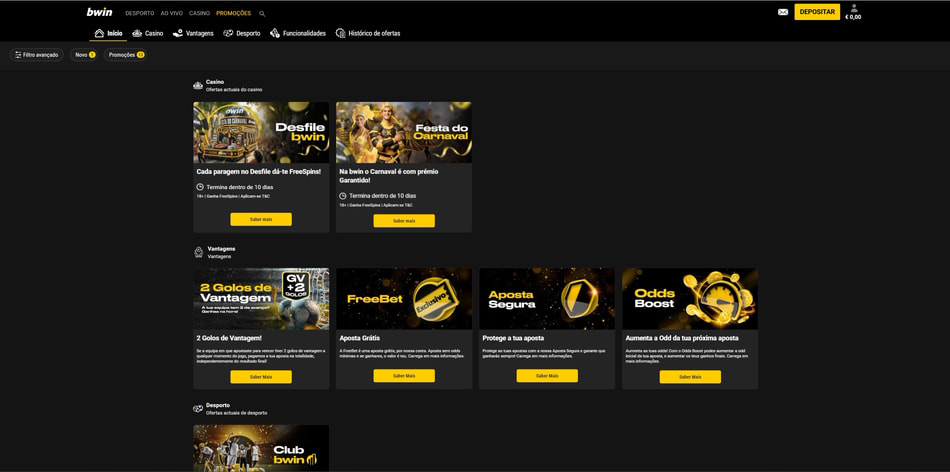Click the bwin logo

click(x=99, y=12)
